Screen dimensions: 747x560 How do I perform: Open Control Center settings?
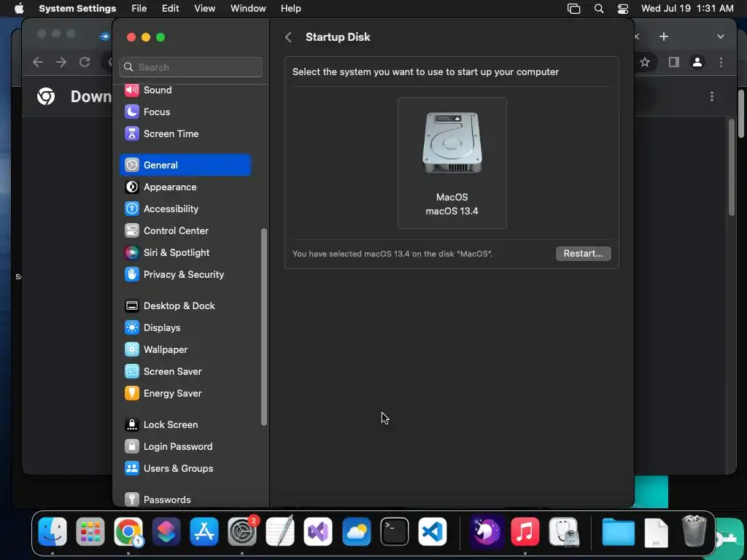tap(185, 231)
